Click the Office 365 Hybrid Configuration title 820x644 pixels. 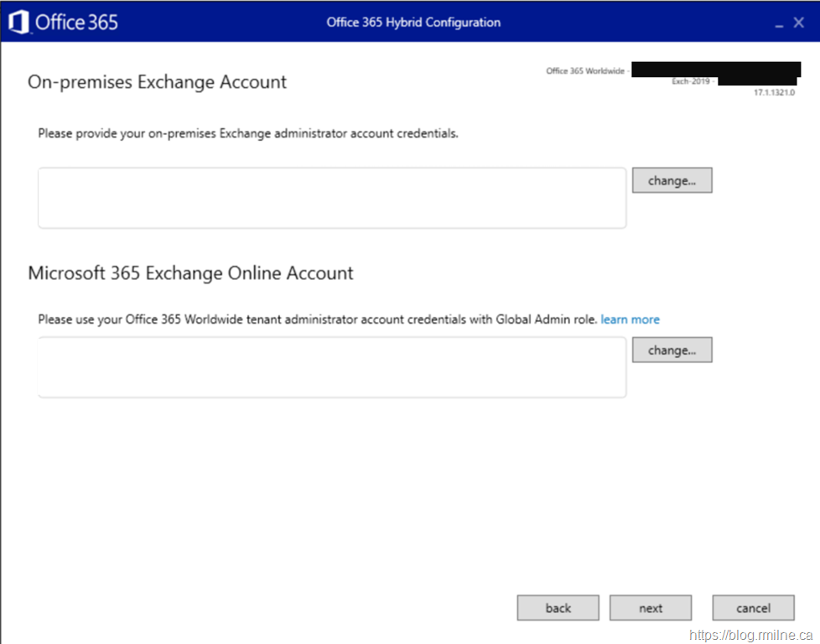(x=413, y=23)
